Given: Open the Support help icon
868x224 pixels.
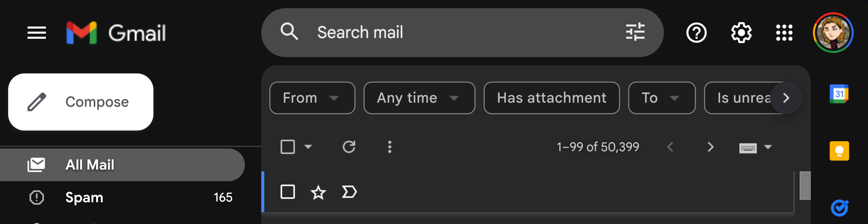Looking at the screenshot, I should pyautogui.click(x=696, y=33).
